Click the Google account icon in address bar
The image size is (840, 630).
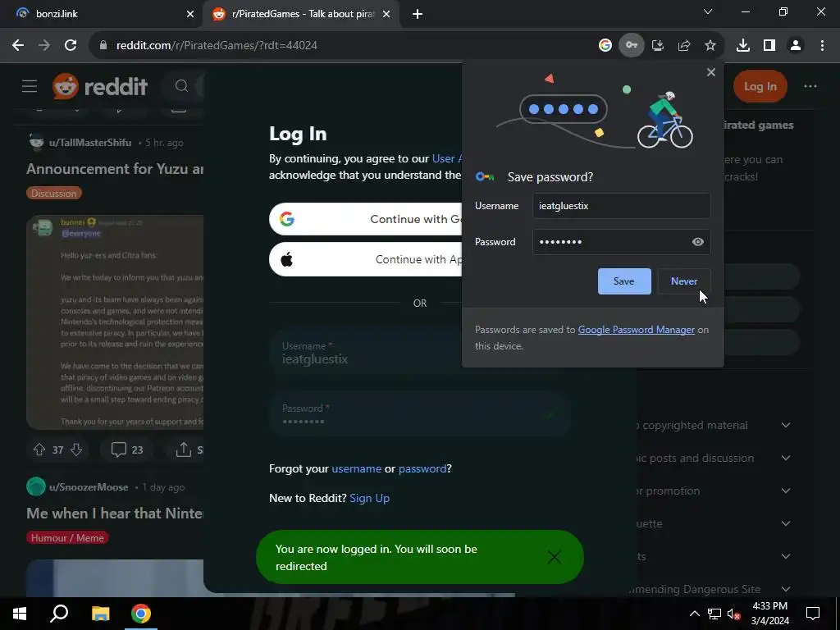tap(605, 46)
